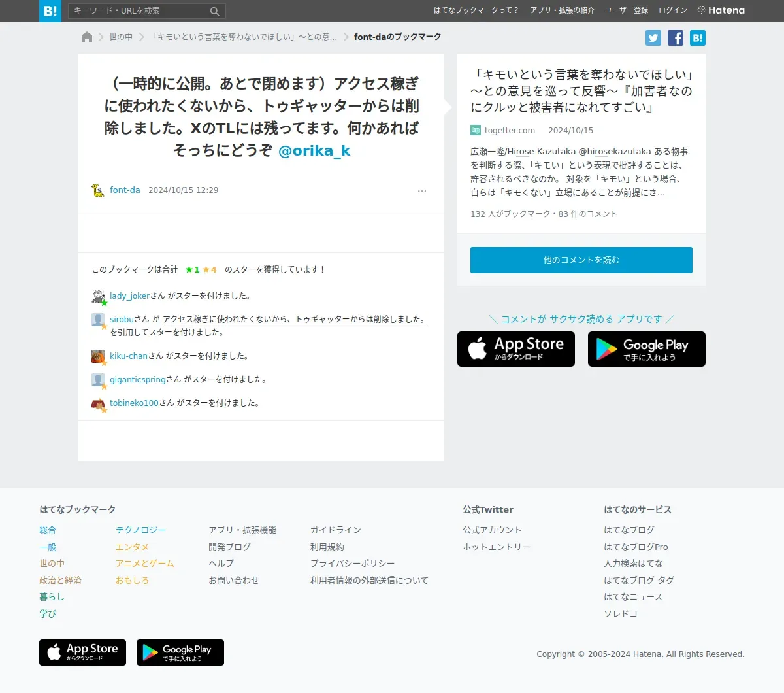Click the search magnifier icon
The width and height of the screenshot is (784, 693).
tap(214, 11)
